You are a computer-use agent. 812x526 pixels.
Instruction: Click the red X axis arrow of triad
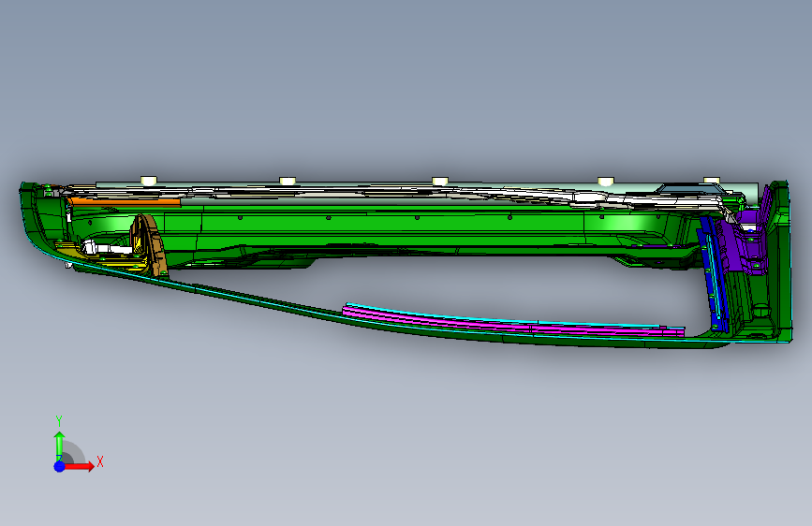pos(79,466)
